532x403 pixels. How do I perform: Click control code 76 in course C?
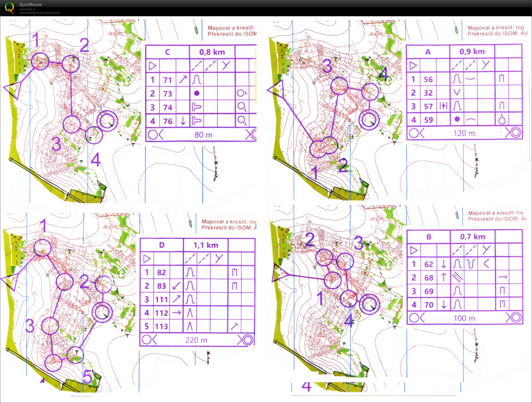168,121
